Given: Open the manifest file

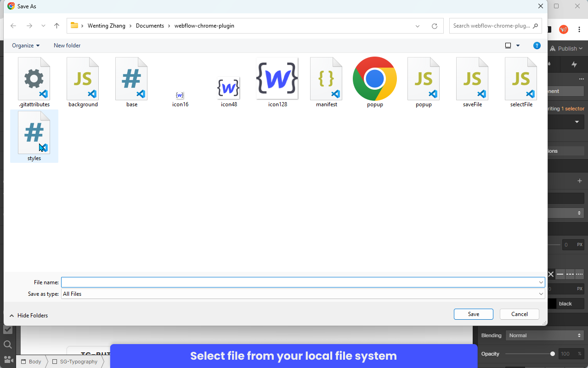Looking at the screenshot, I should (x=326, y=83).
